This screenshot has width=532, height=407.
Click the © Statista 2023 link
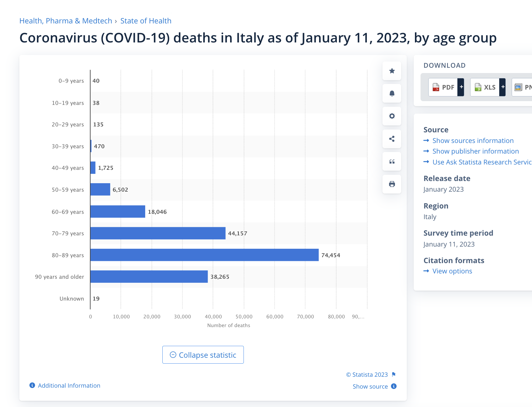367,375
